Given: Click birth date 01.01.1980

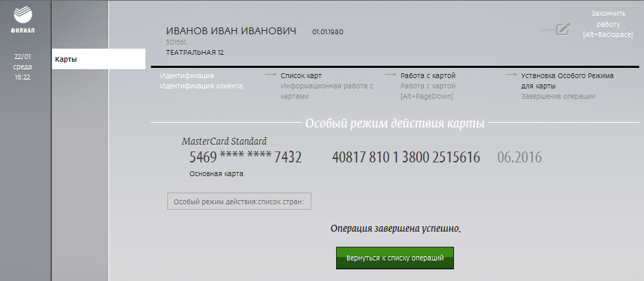Looking at the screenshot, I should pos(327,32).
